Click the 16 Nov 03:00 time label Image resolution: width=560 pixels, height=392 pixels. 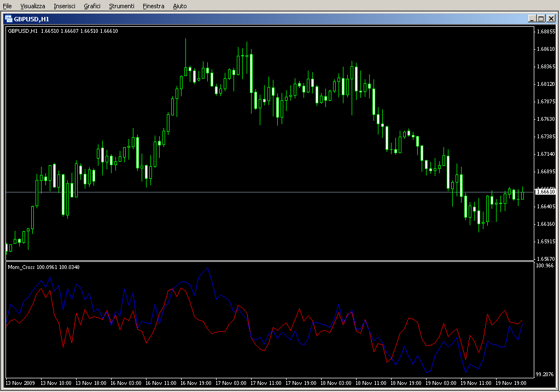pyautogui.click(x=126, y=383)
